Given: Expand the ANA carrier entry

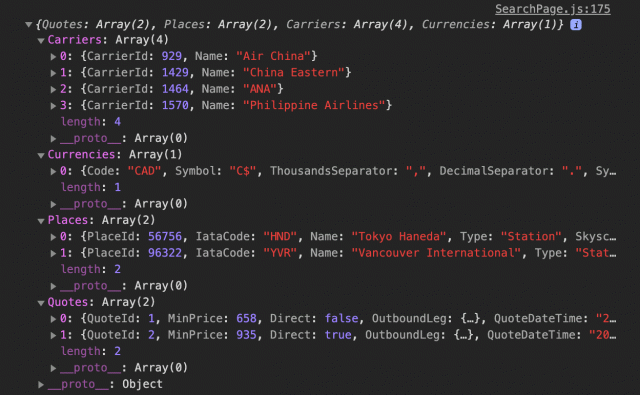Looking at the screenshot, I should 53,89.
